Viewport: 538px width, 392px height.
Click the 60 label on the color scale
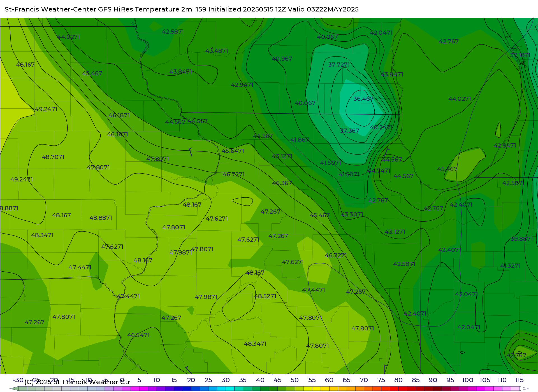[329, 380]
